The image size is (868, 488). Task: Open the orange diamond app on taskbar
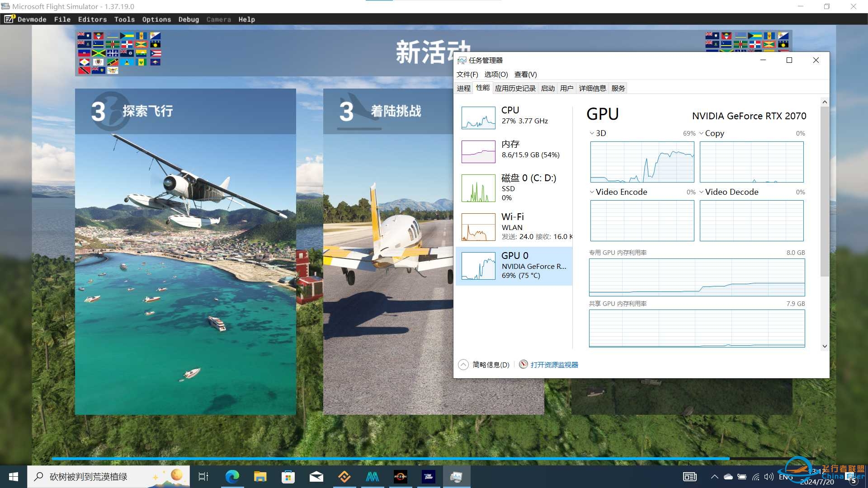point(344,477)
